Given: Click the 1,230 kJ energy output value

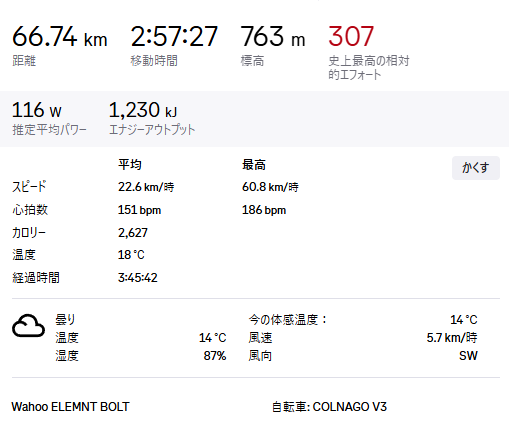Looking at the screenshot, I should click(143, 110).
